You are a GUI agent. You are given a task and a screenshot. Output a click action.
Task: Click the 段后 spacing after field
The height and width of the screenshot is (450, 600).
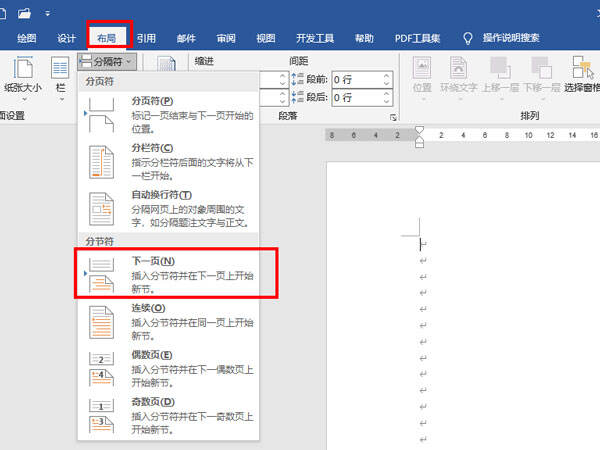(357, 98)
